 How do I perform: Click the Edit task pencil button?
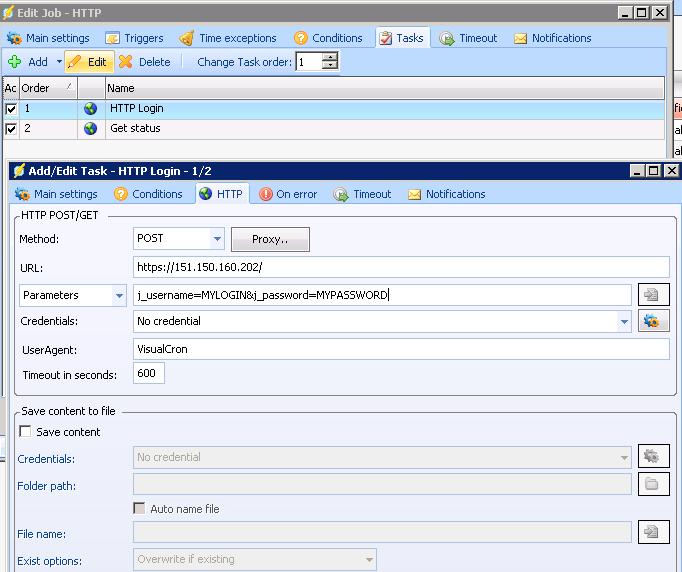[87, 62]
